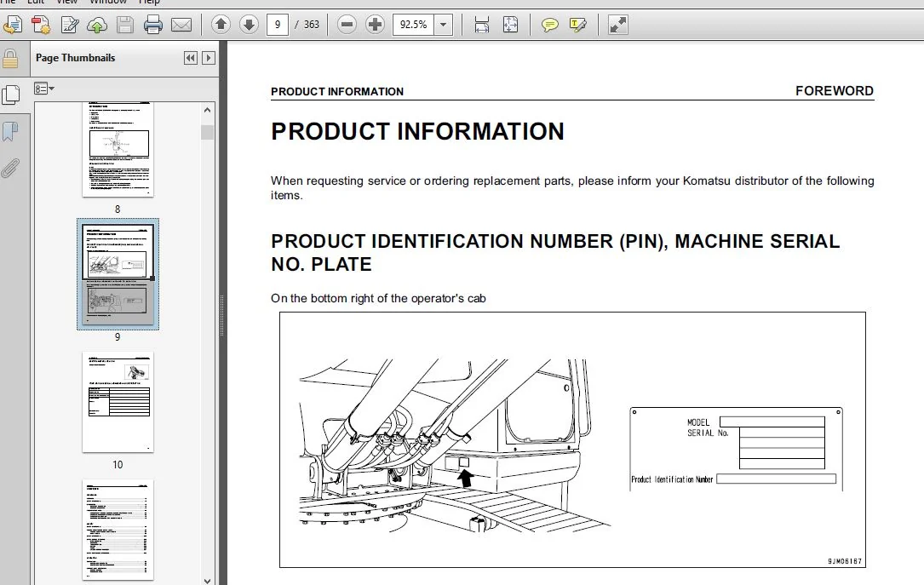Click the Upload to cloud icon
This screenshot has width=924, height=585.
coord(97,25)
